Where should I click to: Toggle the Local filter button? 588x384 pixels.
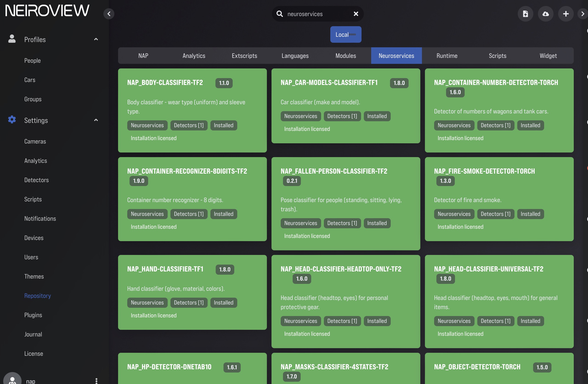[346, 35]
